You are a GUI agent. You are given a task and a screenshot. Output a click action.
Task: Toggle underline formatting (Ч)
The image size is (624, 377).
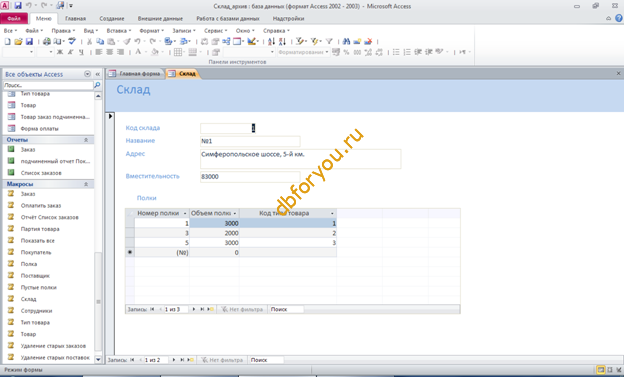[x=81, y=52]
